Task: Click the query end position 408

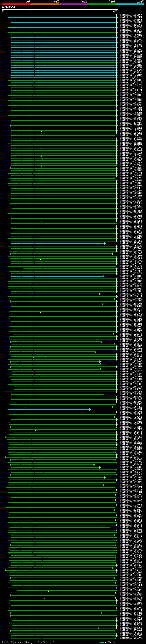Action: pyautogui.click(x=115, y=11)
